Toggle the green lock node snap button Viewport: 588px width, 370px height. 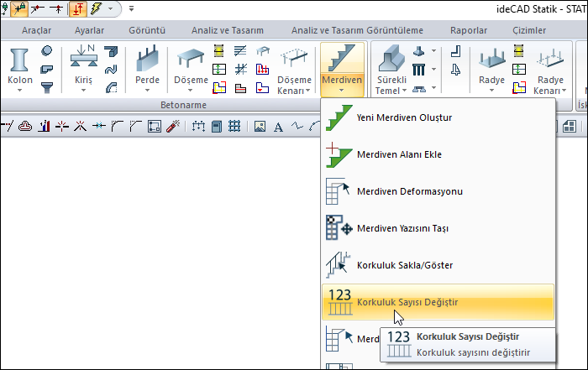(x=5, y=8)
